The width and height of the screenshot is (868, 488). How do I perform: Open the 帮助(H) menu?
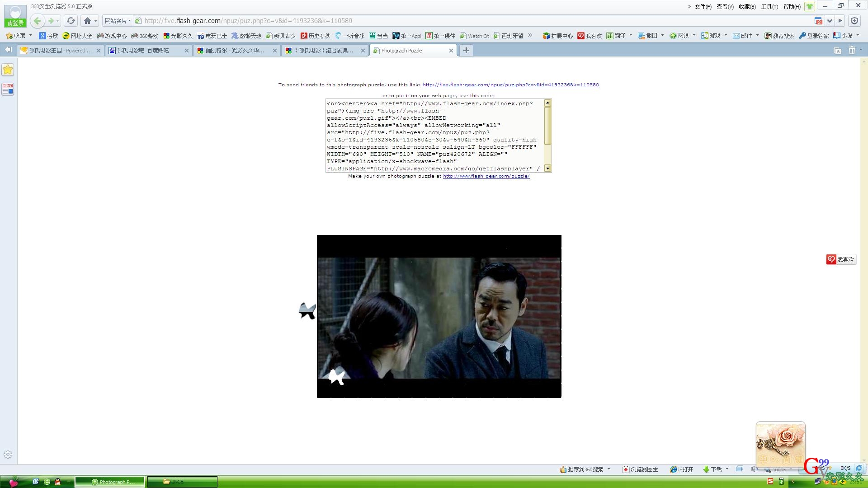click(792, 7)
